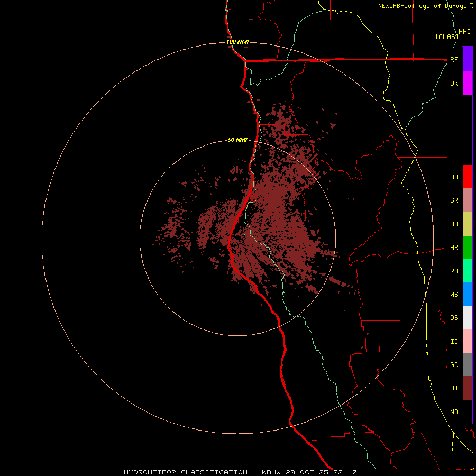Pick the RA light green legend swatch
Image resolution: width=476 pixels, height=476 pixels.
point(467,271)
